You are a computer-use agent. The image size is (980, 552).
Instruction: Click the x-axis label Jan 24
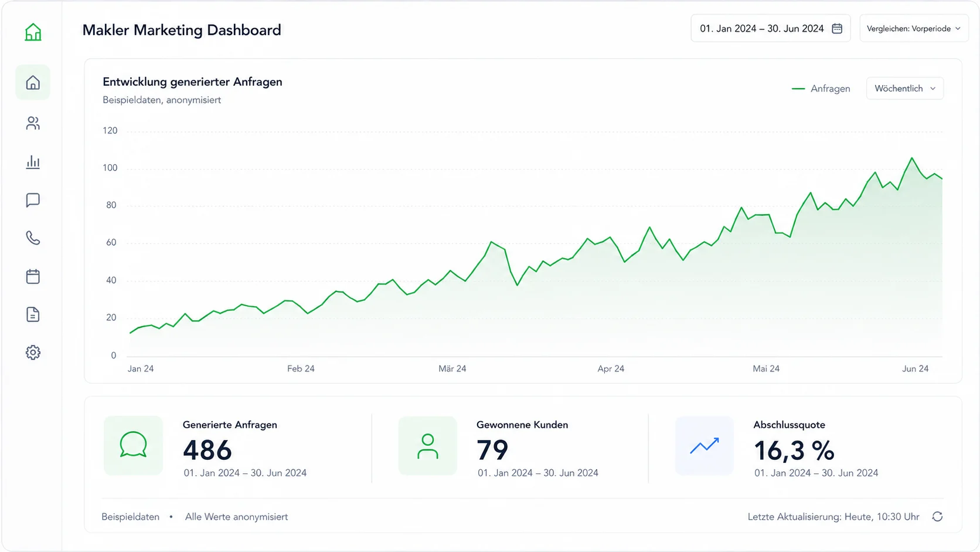coord(141,368)
